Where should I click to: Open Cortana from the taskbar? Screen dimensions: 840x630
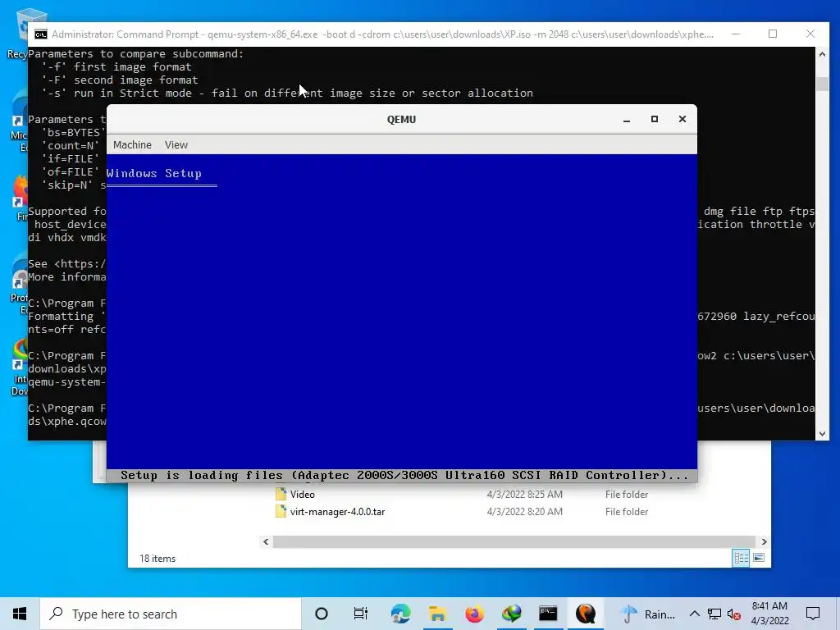322,614
